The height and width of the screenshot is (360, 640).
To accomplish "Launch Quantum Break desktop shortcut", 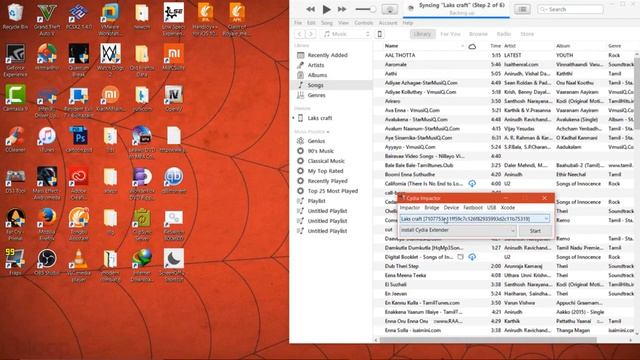I will coord(79,60).
